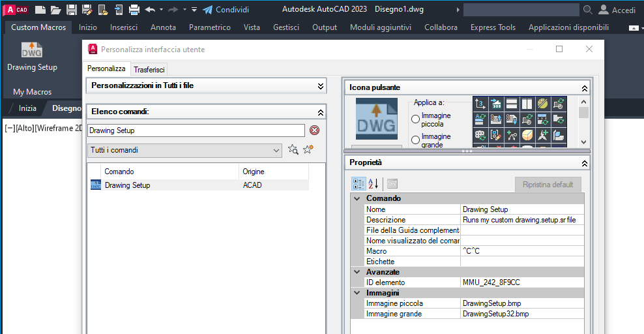Pick the table with down arrow icon
Viewport: 644px width, 334px height.
(511, 119)
